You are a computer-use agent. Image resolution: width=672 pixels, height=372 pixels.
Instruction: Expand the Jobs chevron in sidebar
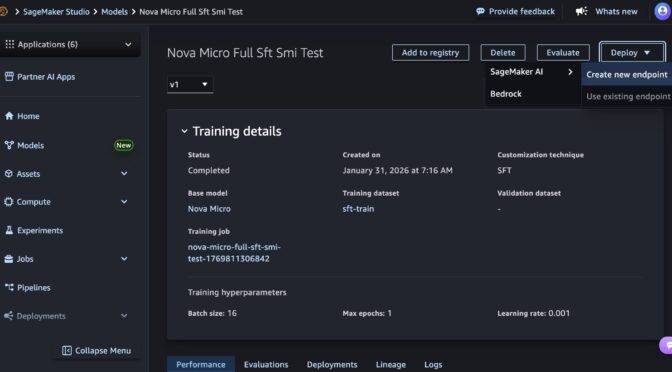(124, 259)
